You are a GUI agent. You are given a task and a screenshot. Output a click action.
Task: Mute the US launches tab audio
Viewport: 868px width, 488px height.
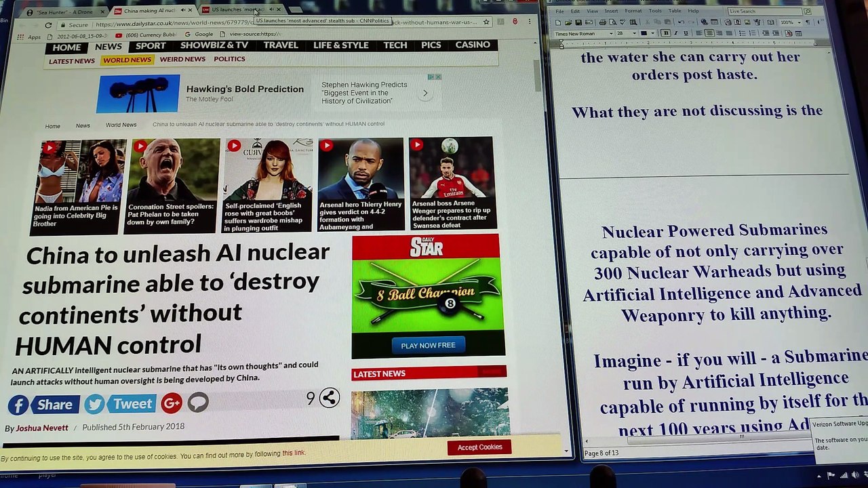tap(271, 9)
